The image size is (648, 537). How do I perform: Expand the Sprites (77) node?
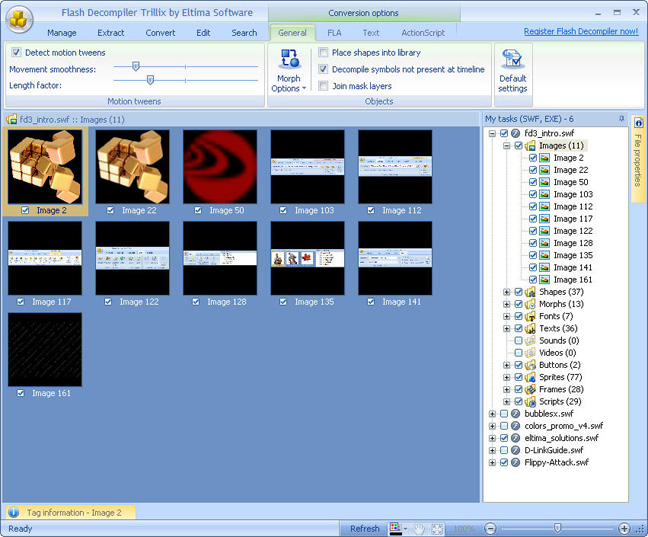coord(507,377)
